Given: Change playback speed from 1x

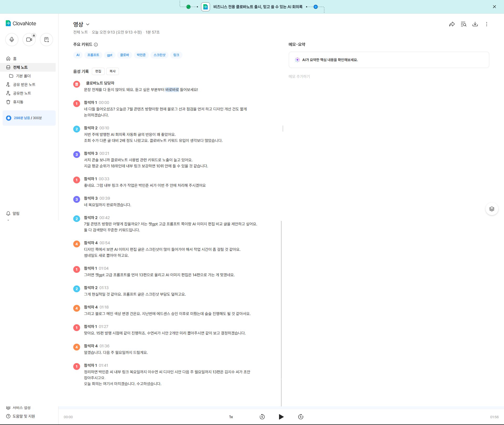Looking at the screenshot, I should pyautogui.click(x=231, y=417).
